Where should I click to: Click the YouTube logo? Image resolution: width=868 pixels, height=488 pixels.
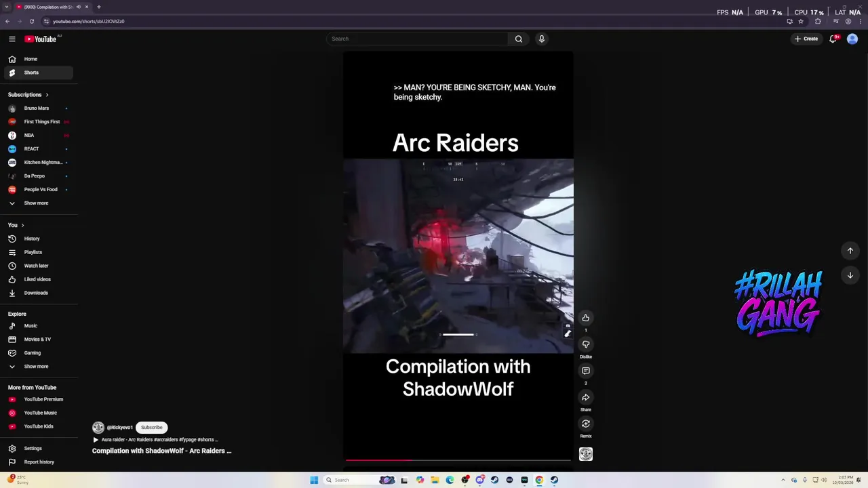click(x=41, y=39)
